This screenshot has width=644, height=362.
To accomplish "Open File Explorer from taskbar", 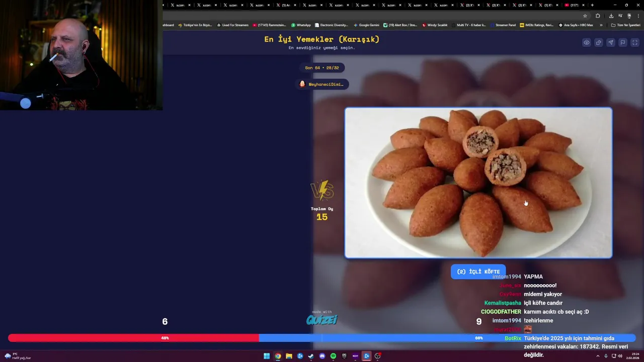I will 289,356.
